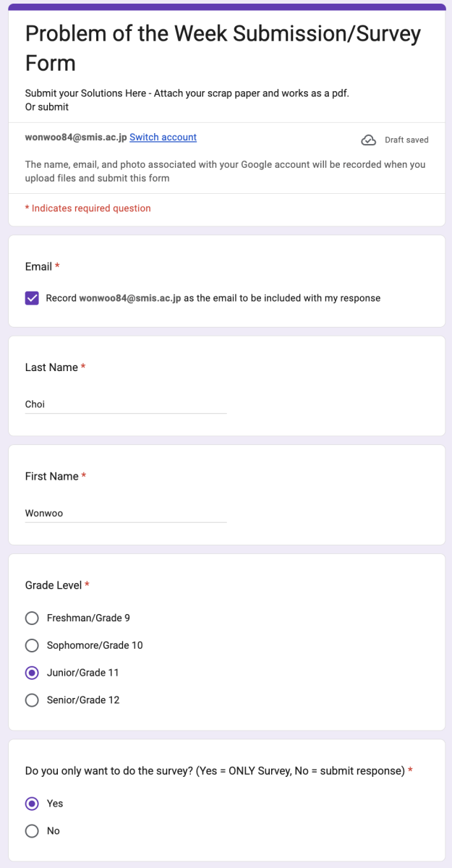
Task: Select Freshman/Grade 9 radio button
Action: pyautogui.click(x=32, y=618)
